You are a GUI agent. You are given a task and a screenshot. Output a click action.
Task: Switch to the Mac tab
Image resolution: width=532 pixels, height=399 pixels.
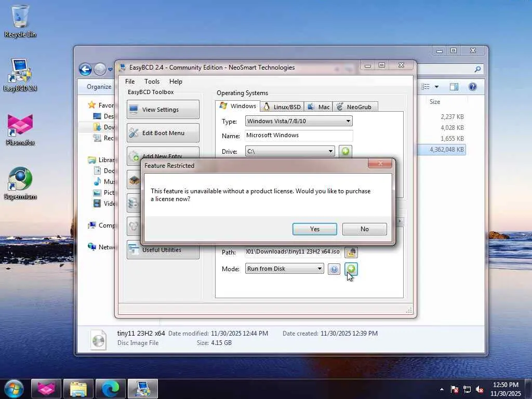coord(318,107)
